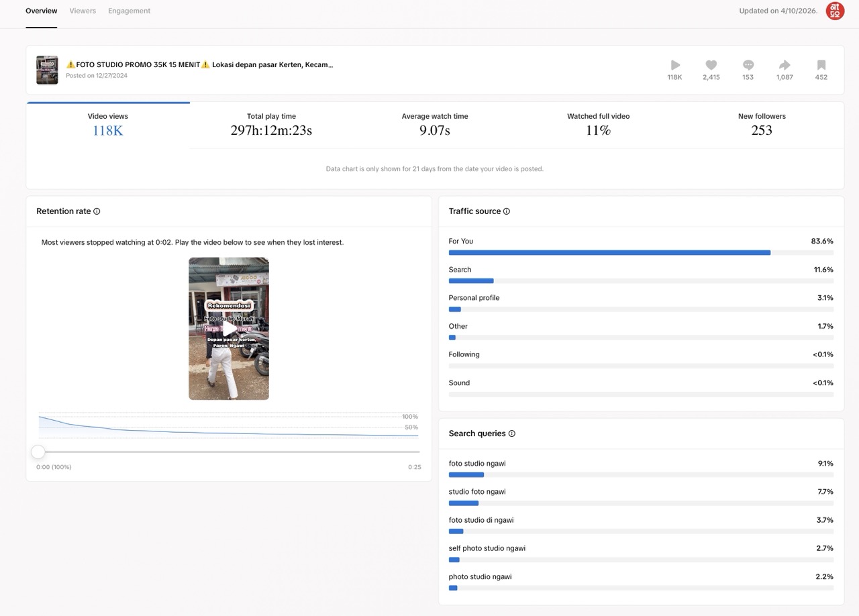Click the heart likes icon

click(x=711, y=65)
